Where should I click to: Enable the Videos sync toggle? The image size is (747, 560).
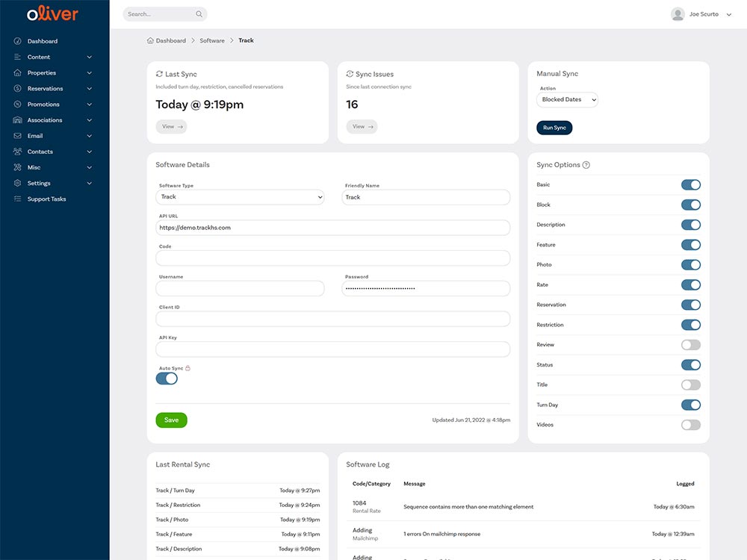pyautogui.click(x=690, y=425)
